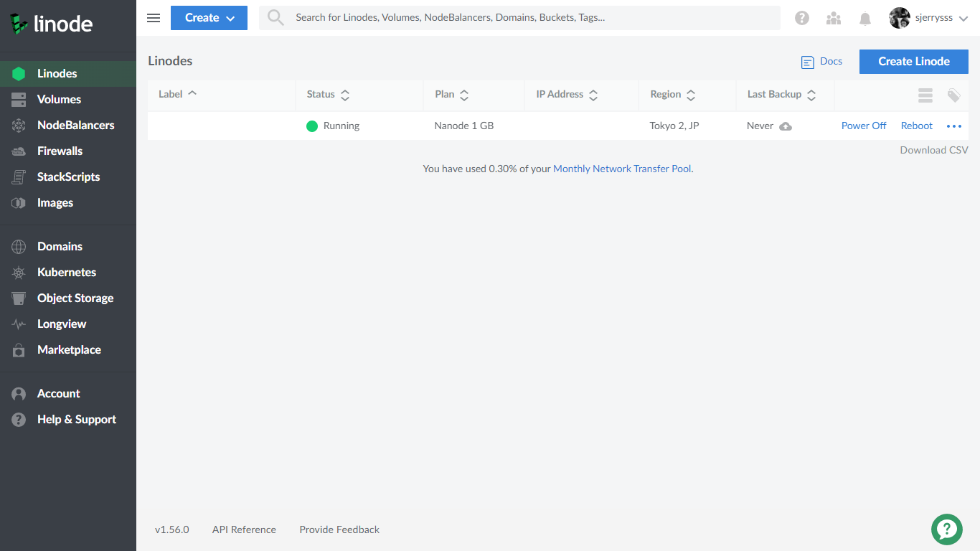Focus the search field for Linodes, Volumes

(519, 18)
